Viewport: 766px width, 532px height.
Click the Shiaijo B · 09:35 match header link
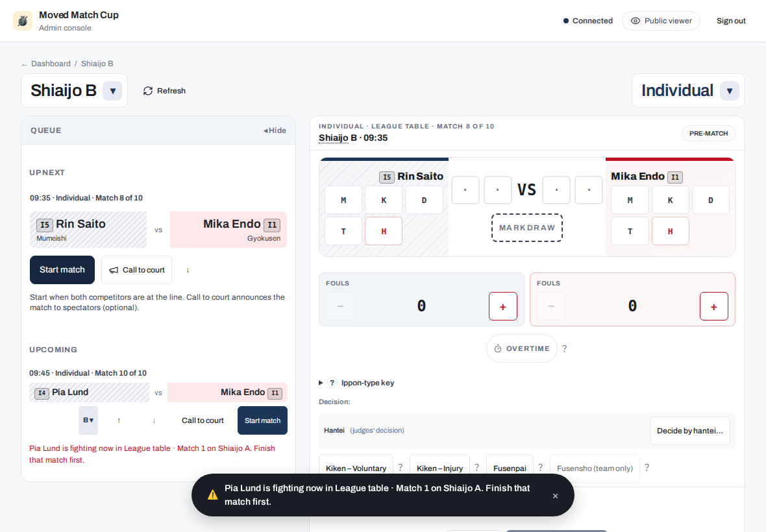(353, 138)
